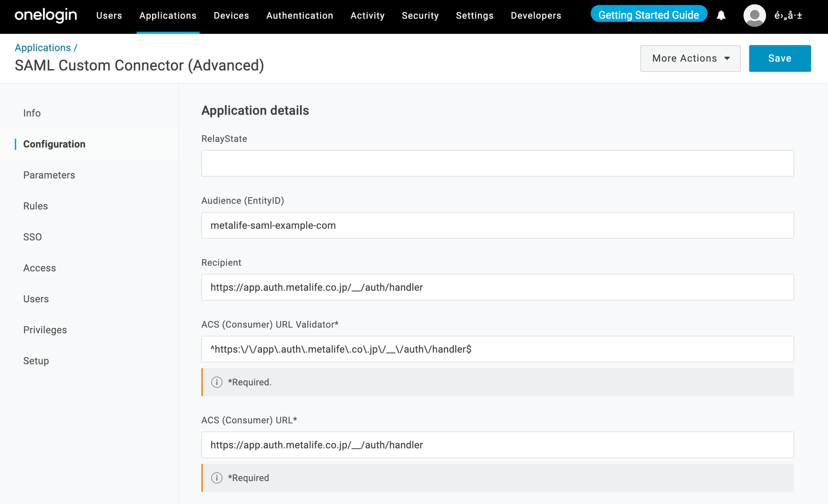This screenshot has height=504, width=828.
Task: Click the Recipient URL field
Action: tap(498, 287)
